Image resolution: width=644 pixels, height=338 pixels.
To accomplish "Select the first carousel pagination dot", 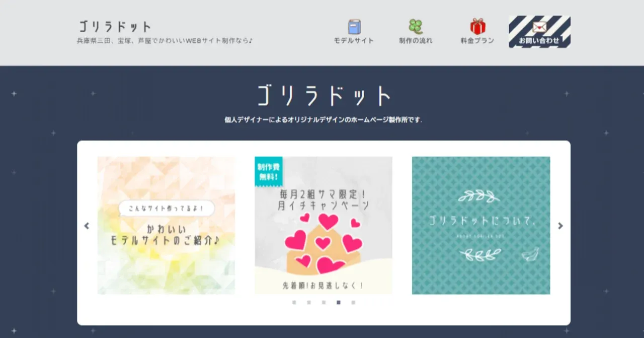I will (294, 303).
